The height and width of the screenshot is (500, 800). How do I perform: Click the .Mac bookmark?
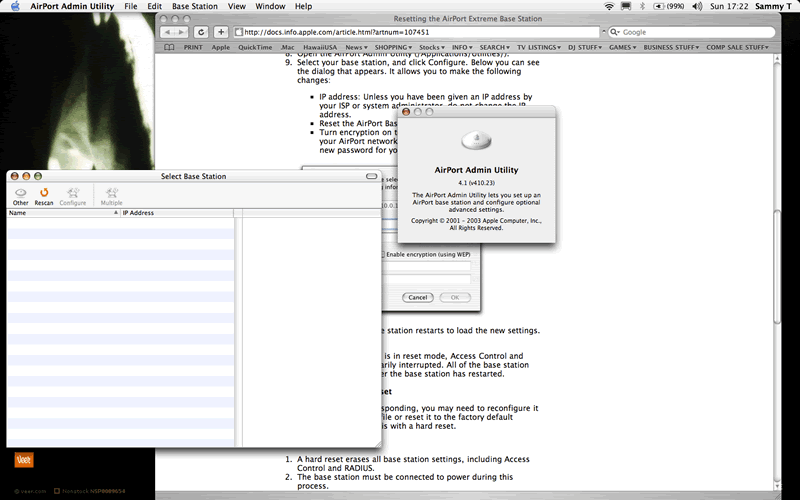point(287,47)
